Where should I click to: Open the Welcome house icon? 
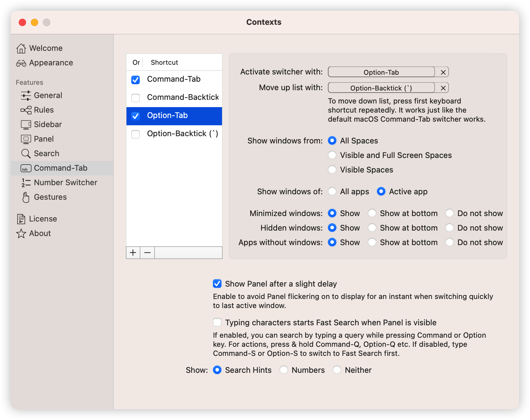point(21,48)
